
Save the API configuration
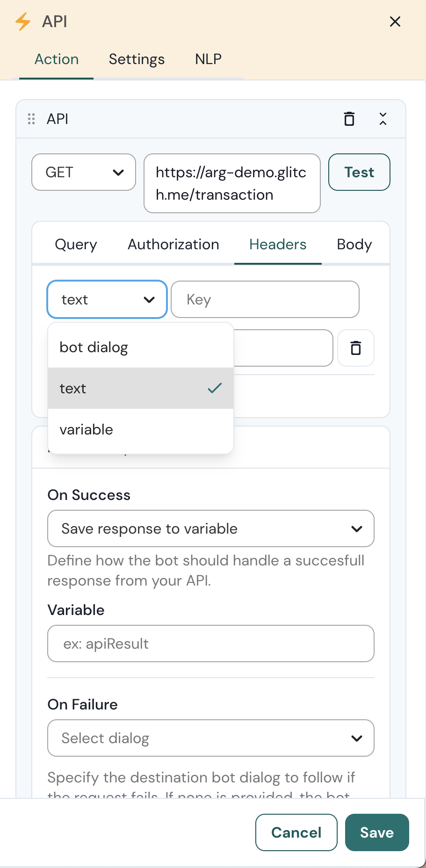(377, 832)
